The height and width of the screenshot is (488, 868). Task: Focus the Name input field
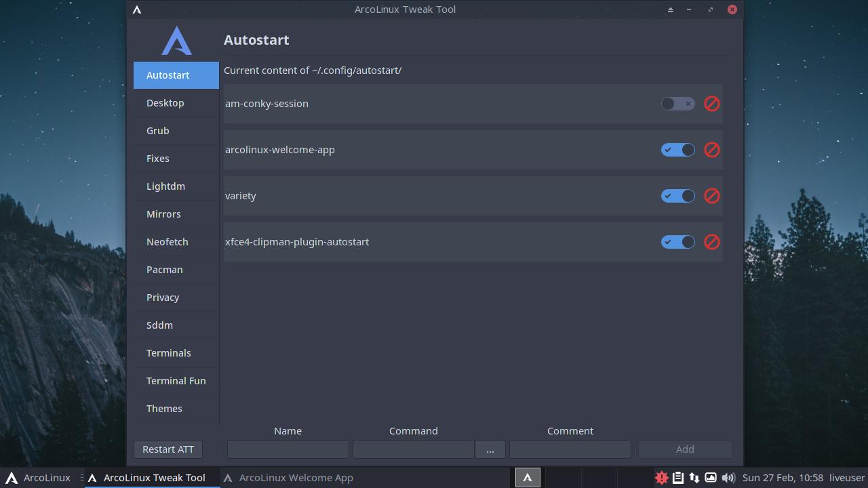click(288, 449)
